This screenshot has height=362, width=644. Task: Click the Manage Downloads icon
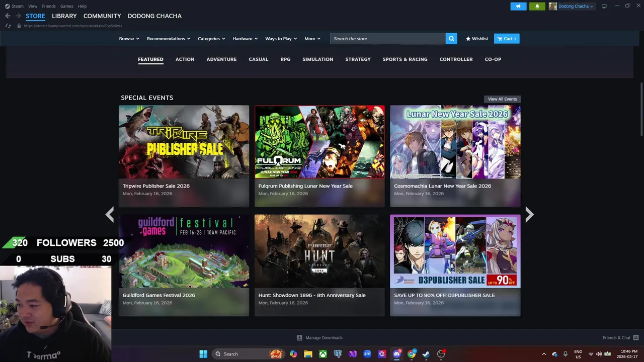click(x=299, y=338)
